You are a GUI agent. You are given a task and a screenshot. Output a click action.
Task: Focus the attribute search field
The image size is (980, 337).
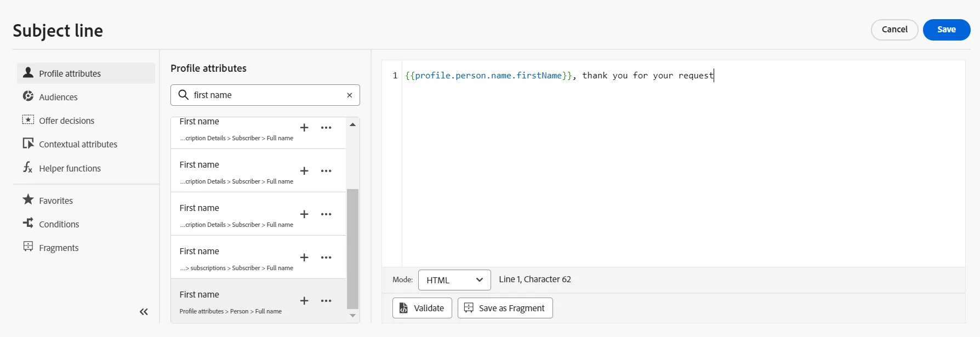point(265,95)
